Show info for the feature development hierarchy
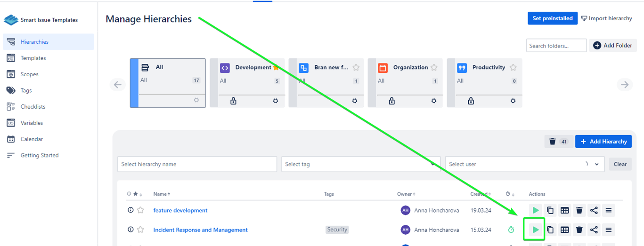 (130, 210)
